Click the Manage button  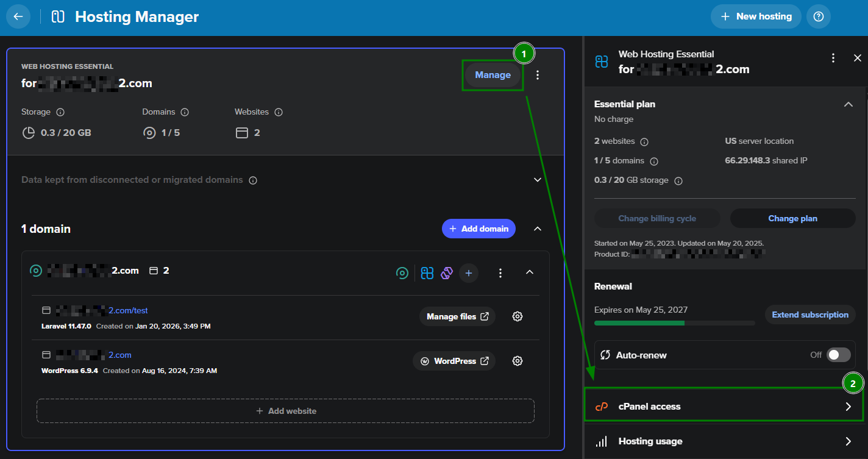click(x=493, y=75)
